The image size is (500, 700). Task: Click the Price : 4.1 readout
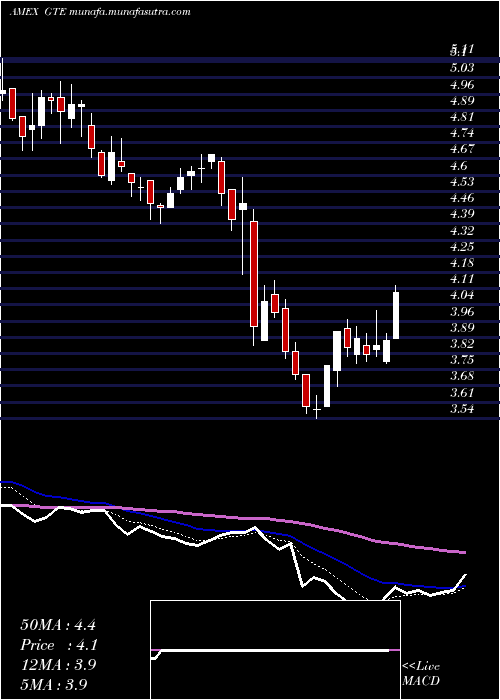(x=58, y=645)
